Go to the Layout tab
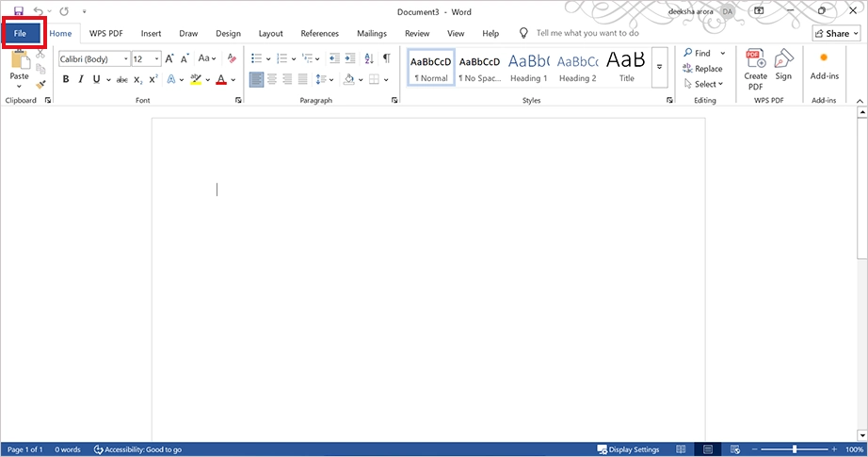Screen dimensions: 868x457 [x=271, y=33]
